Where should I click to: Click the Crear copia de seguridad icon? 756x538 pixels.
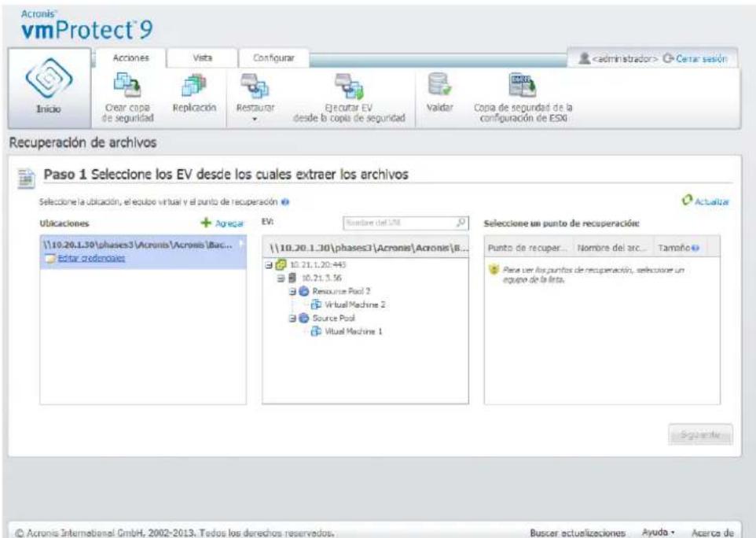tap(127, 84)
